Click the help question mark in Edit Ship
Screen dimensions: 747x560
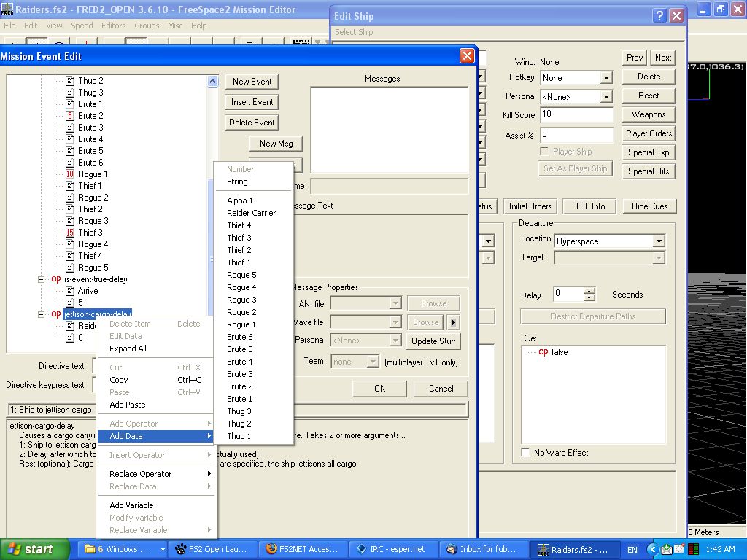[659, 15]
